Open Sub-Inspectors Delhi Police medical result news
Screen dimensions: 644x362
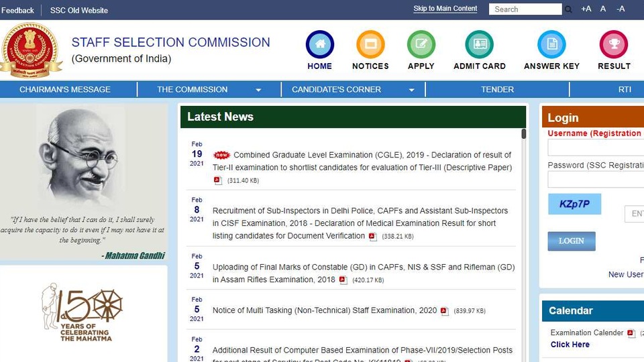[360, 223]
